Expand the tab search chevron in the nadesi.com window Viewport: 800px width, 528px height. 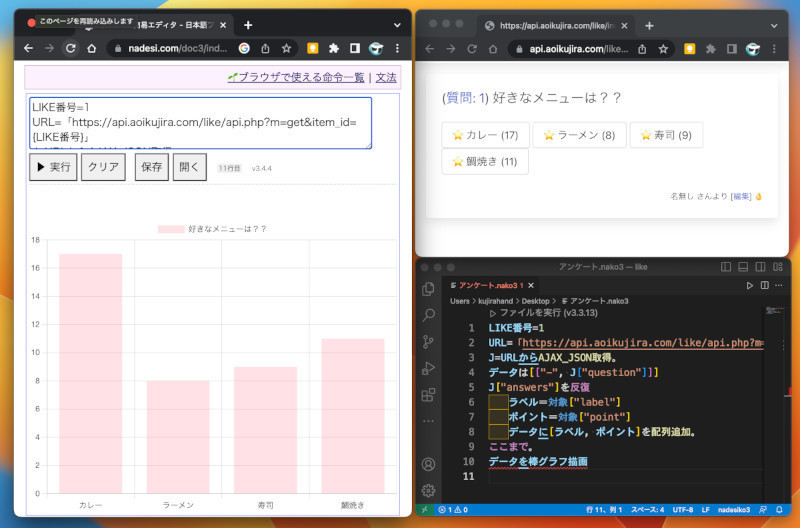[x=397, y=25]
